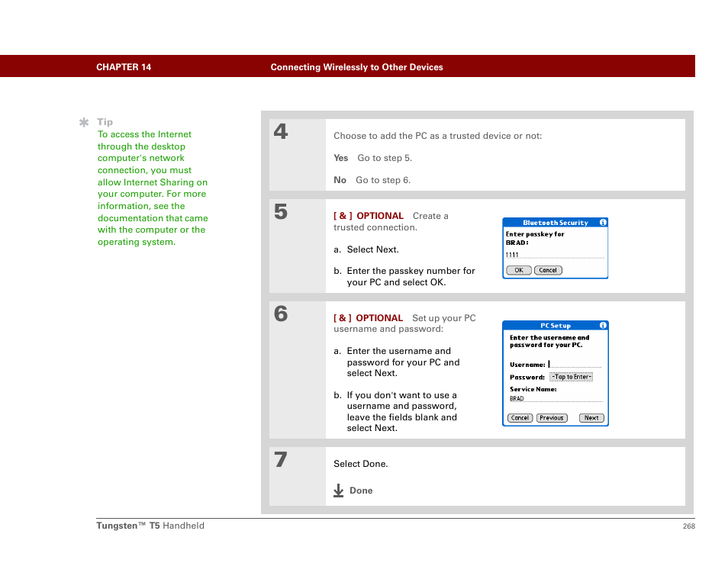Click the Bluetooth Security title bar

point(555,223)
